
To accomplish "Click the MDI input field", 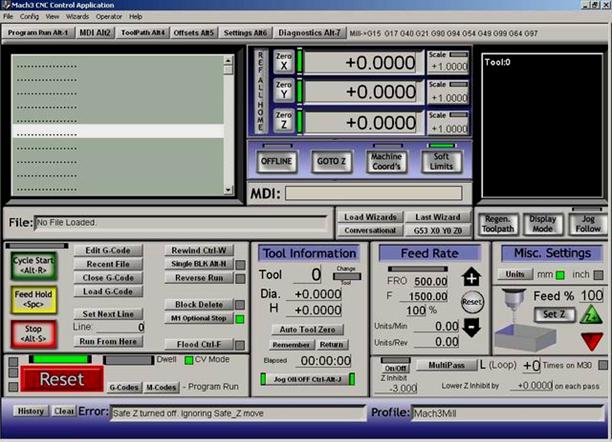I will 374,193.
